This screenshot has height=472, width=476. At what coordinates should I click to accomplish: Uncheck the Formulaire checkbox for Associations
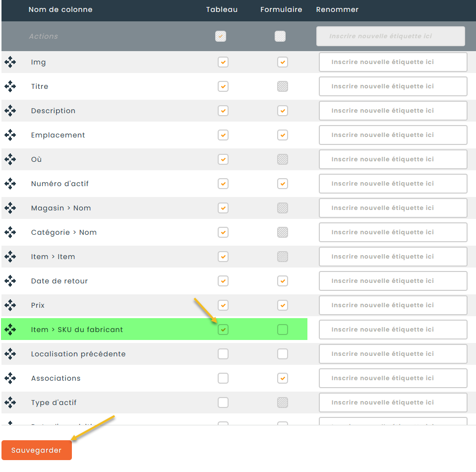coord(283,378)
